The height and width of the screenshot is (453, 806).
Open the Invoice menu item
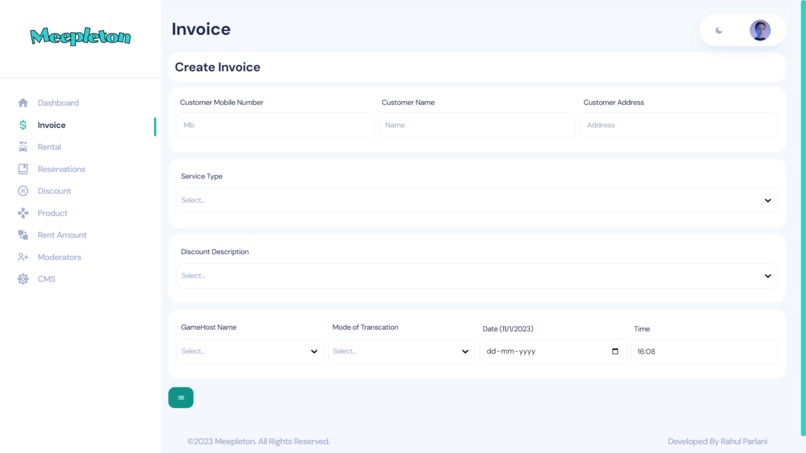(x=51, y=125)
